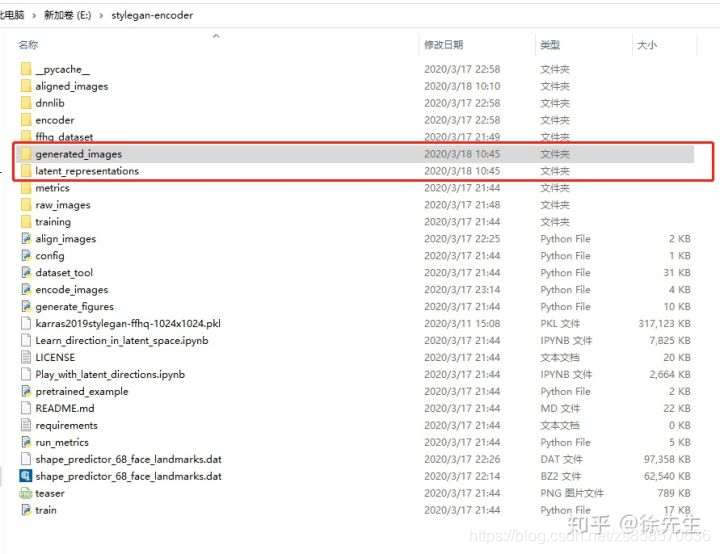Sort by the 修改日期 column header

(444, 45)
